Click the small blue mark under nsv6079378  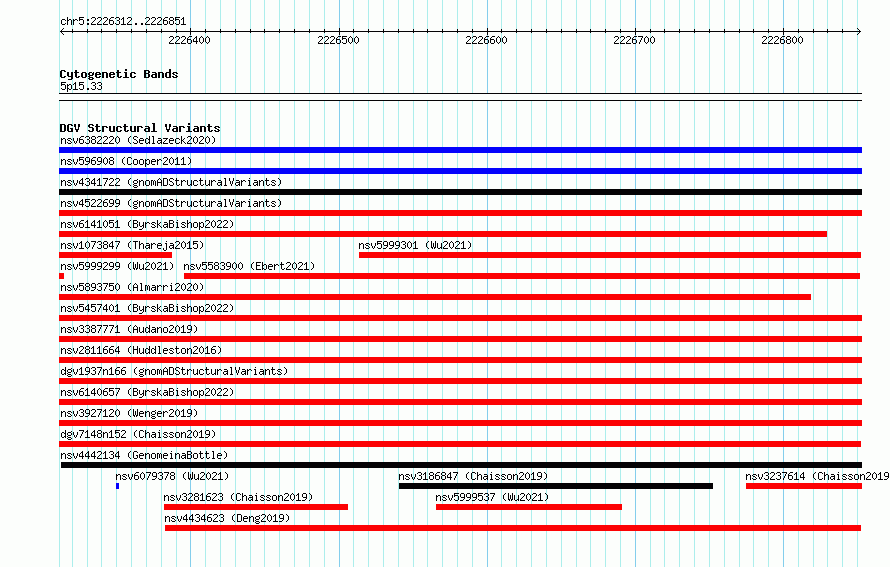117,486
